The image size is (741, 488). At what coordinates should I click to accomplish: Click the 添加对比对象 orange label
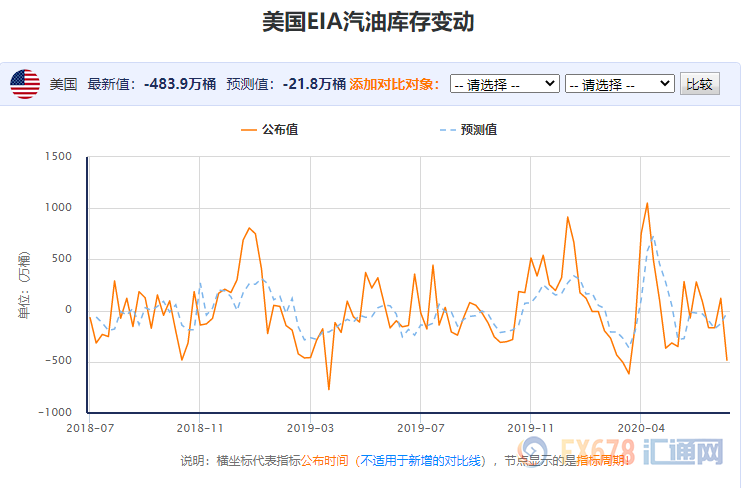tap(395, 84)
